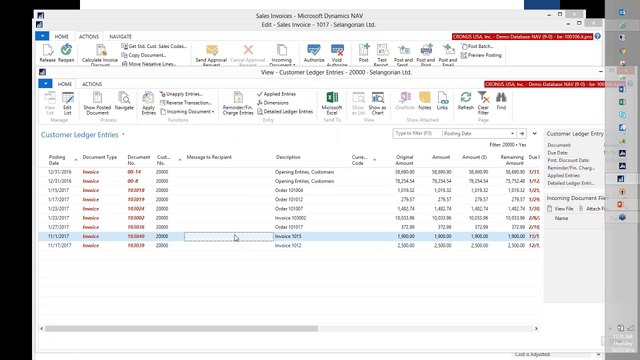640x360 pixels.
Task: Click horizontal scrollbar right arrow
Action: pyautogui.click(x=536, y=329)
